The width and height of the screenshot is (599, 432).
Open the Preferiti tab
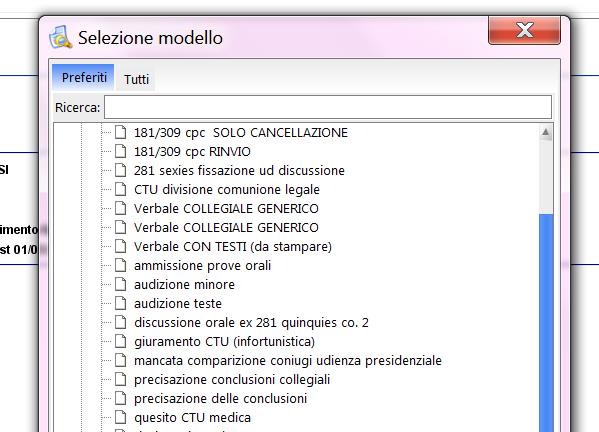pos(84,77)
